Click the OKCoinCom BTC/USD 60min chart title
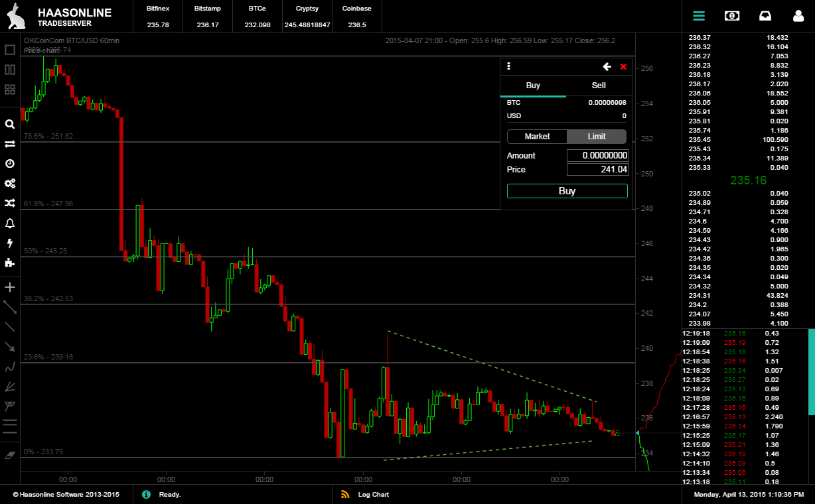The height and width of the screenshot is (504, 815). pyautogui.click(x=72, y=40)
